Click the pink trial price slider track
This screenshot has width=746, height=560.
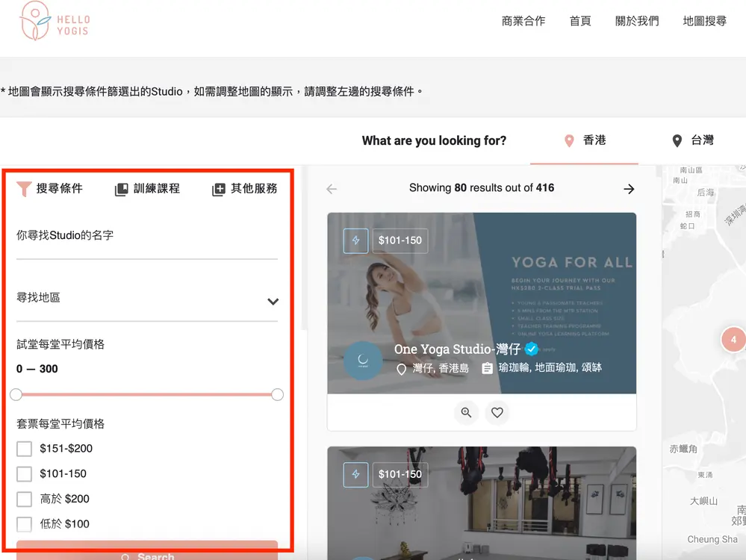(x=146, y=394)
